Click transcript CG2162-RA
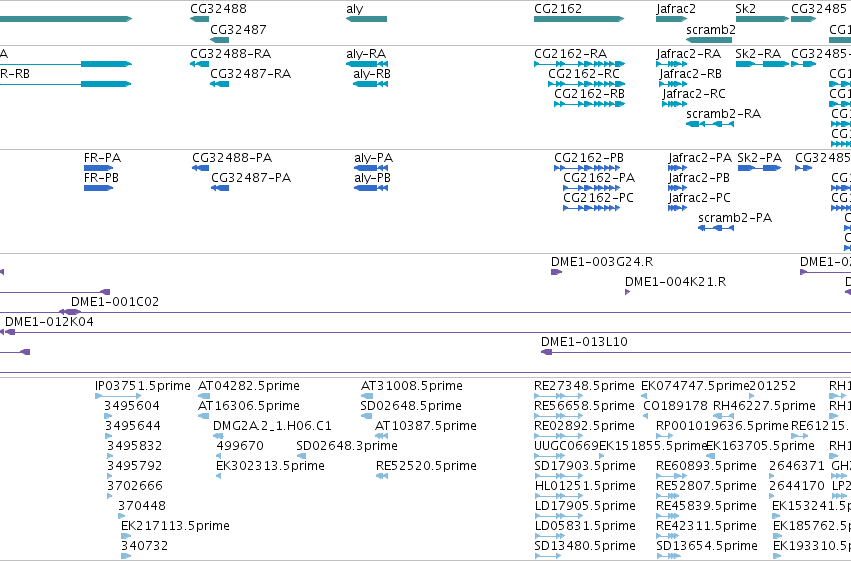This screenshot has width=851, height=561. (570, 54)
